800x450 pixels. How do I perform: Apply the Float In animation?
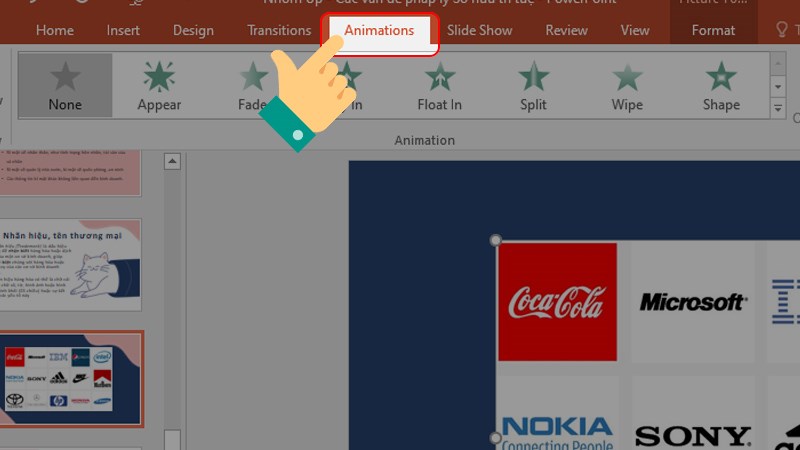tap(440, 85)
